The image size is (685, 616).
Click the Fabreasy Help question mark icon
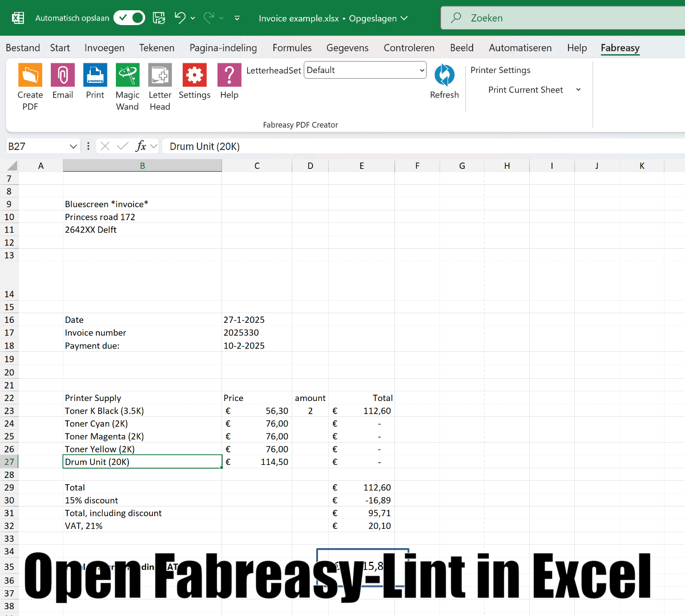point(229,75)
